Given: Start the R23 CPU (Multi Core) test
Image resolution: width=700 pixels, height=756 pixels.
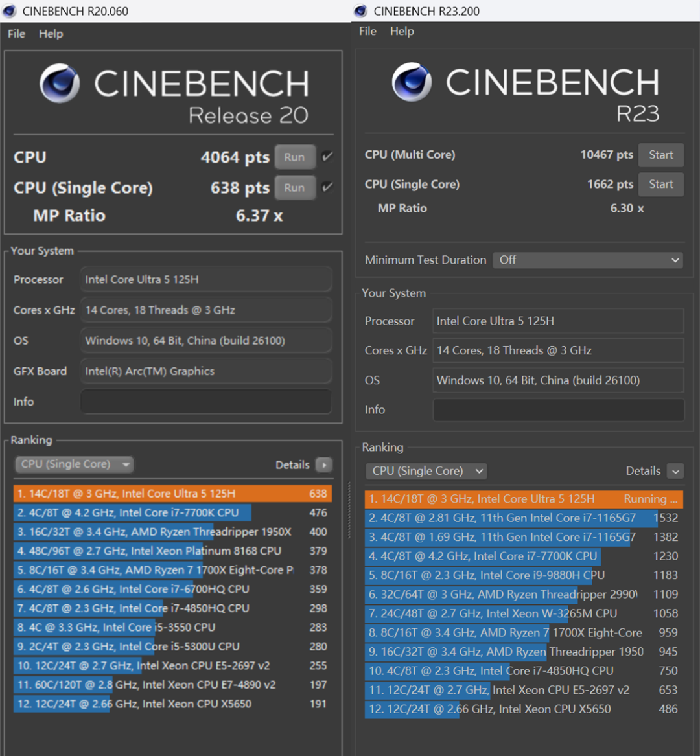Looking at the screenshot, I should click(x=660, y=155).
